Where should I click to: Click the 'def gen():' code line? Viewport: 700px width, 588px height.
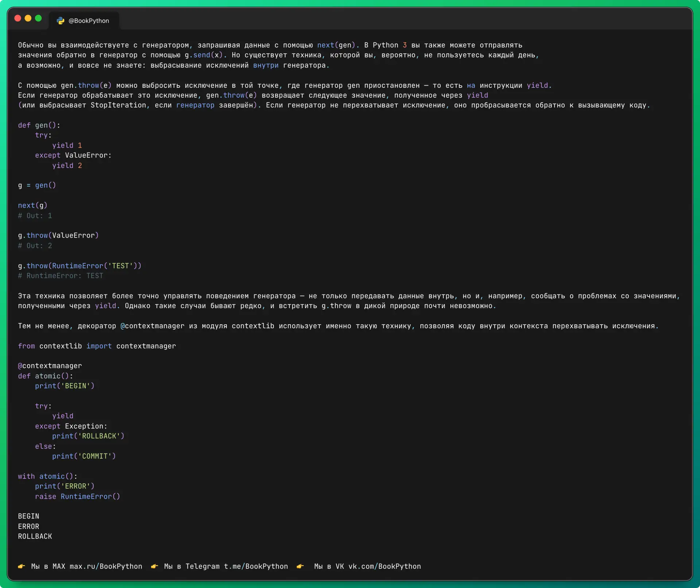[x=39, y=125]
